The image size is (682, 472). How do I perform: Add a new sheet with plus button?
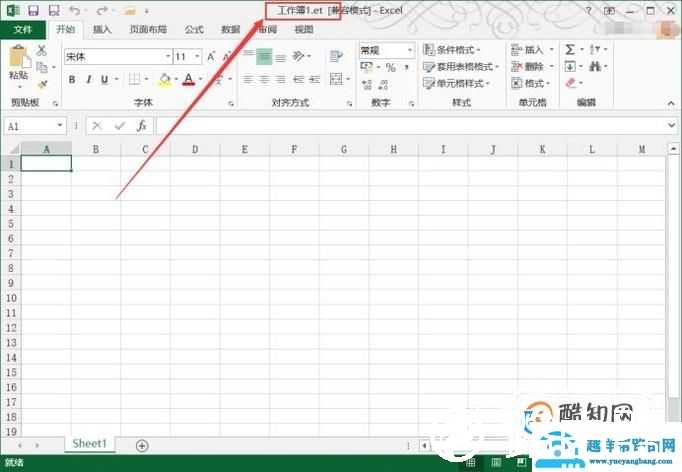[142, 445]
